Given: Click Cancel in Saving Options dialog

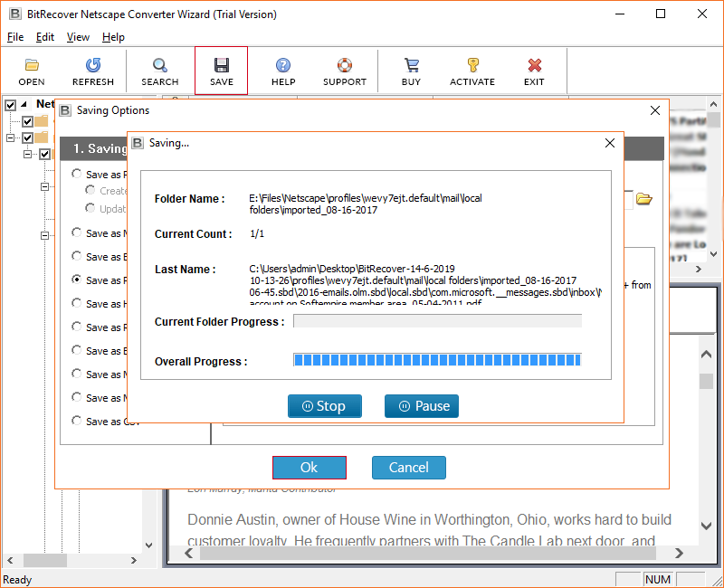Looking at the screenshot, I should coord(409,468).
